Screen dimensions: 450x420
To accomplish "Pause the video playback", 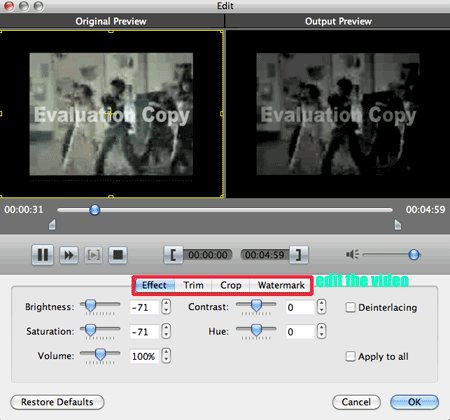I will point(42,255).
